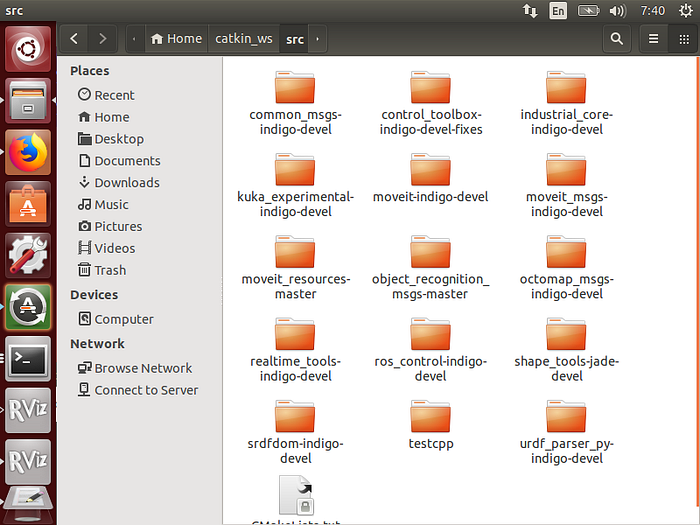Click Connect to Server

pos(139,390)
